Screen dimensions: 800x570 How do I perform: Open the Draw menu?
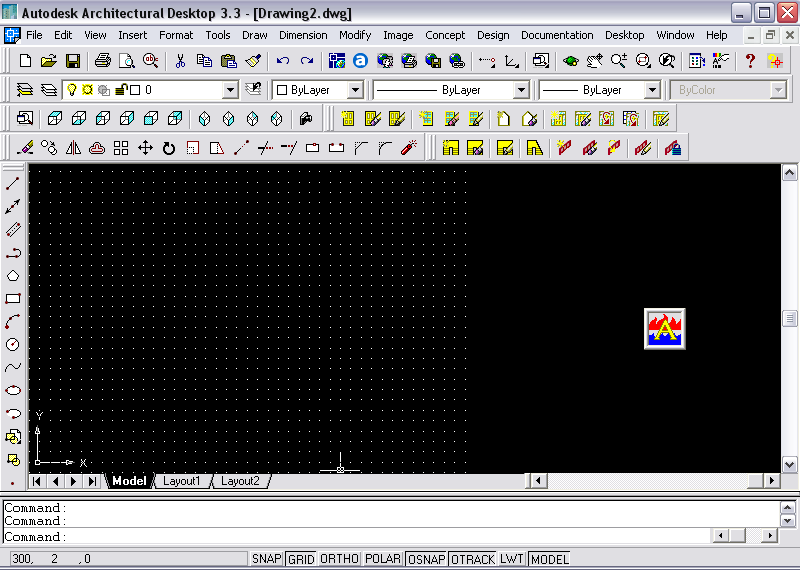pos(255,35)
